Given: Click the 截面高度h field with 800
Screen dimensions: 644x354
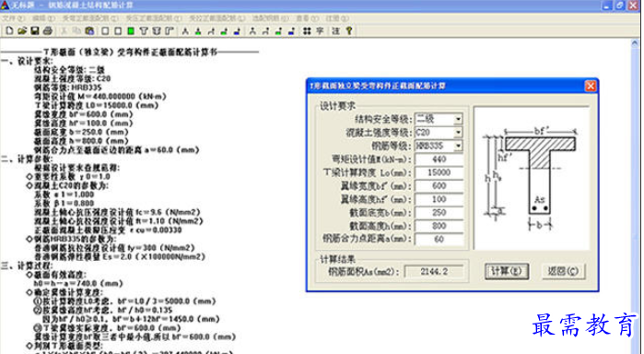Looking at the screenshot, I should pyautogui.click(x=439, y=226).
